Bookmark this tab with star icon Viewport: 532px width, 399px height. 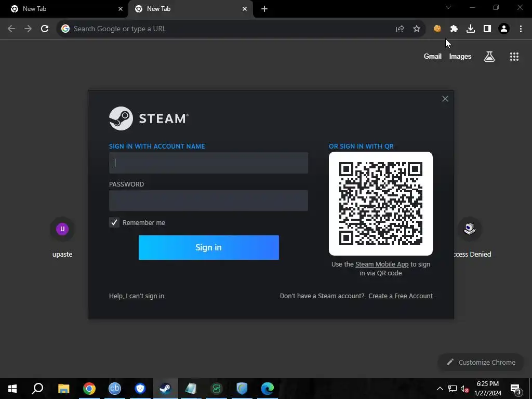click(x=416, y=29)
